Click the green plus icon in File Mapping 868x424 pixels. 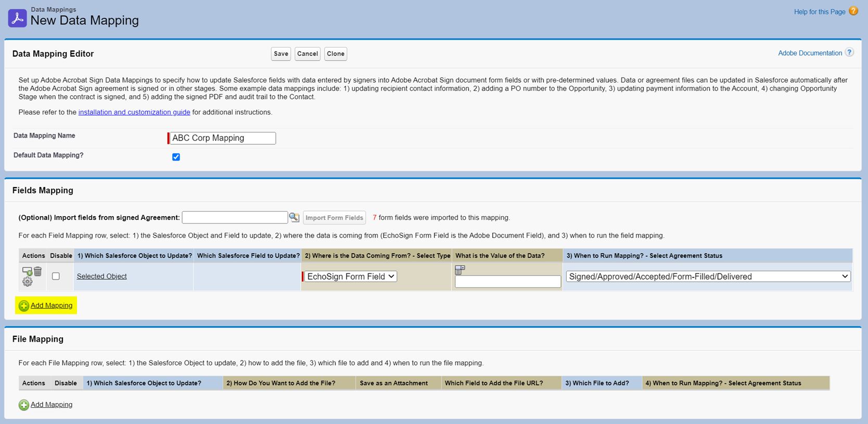coord(24,405)
